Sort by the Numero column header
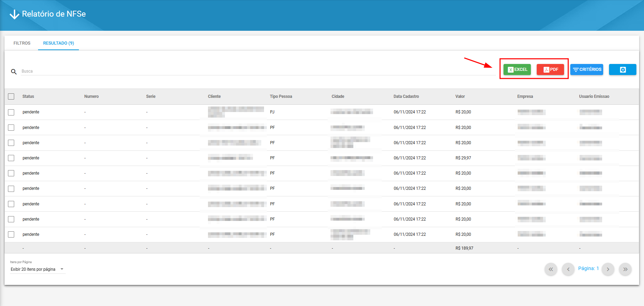 pyautogui.click(x=91, y=96)
